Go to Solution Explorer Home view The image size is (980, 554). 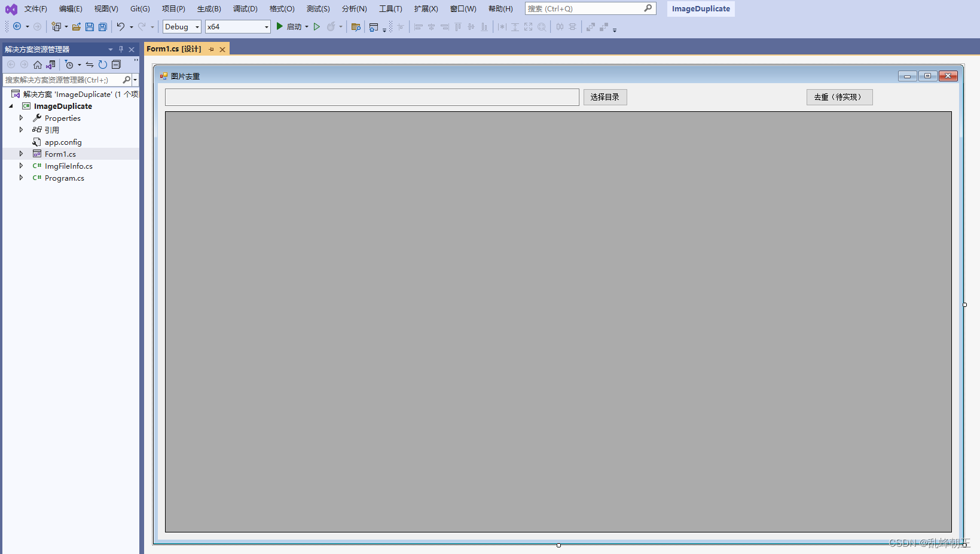[38, 65]
